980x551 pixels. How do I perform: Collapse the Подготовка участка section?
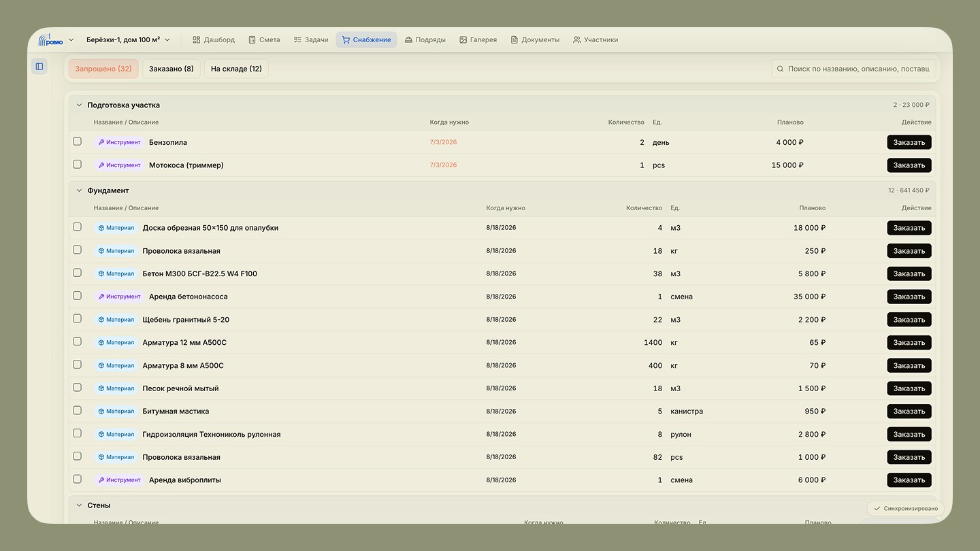79,105
